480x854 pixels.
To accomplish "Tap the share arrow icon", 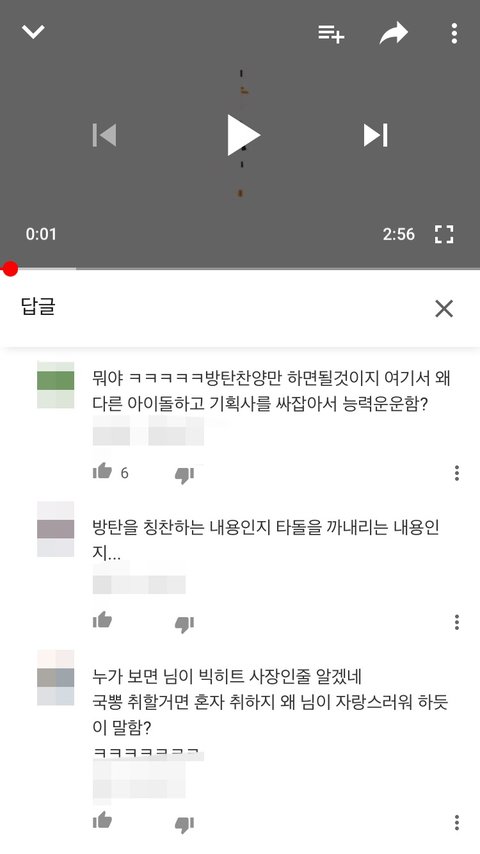I will (394, 33).
